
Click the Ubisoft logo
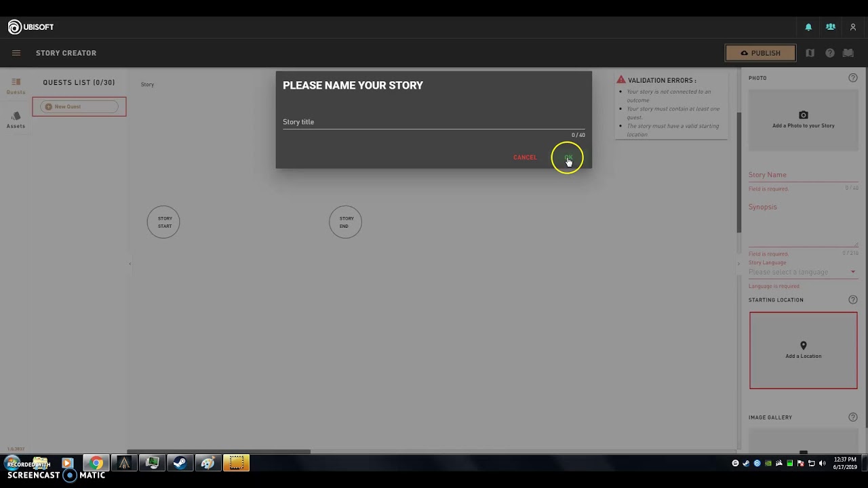pos(31,27)
